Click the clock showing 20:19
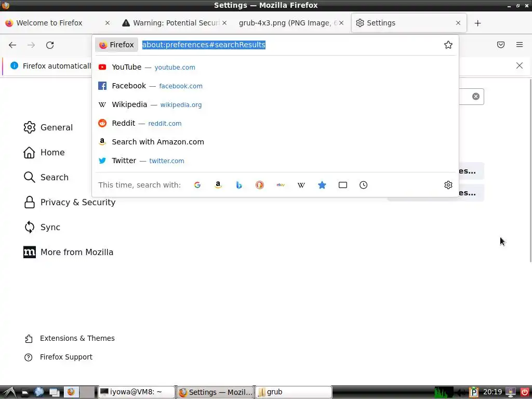The height and width of the screenshot is (399, 532). coord(493,392)
